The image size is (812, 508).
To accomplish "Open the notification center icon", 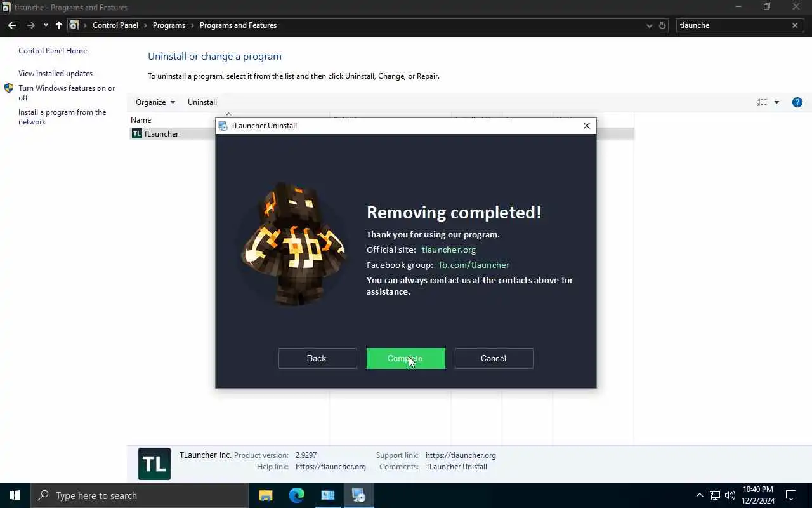I will point(791,495).
